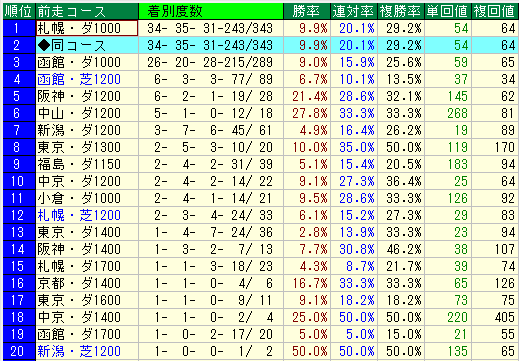Click the 1- 0- 0- 1/ 2 record
Viewport: 519px width, 361px height.
[x=214, y=351]
